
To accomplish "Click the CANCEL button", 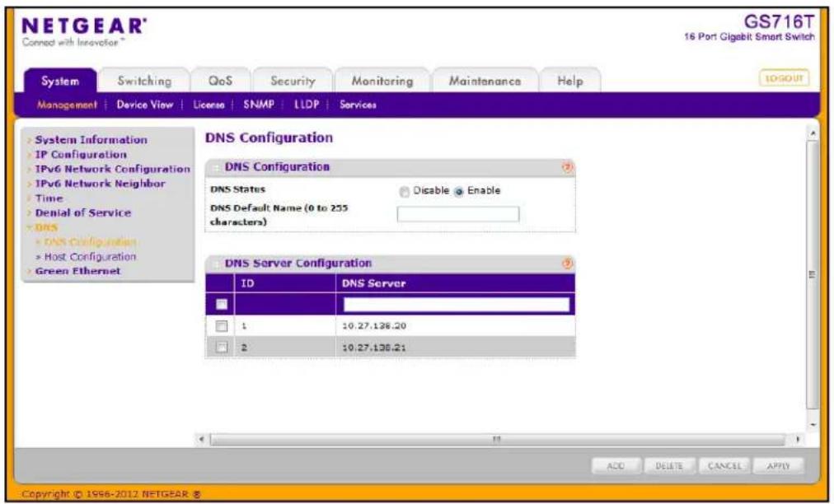I will point(724,466).
